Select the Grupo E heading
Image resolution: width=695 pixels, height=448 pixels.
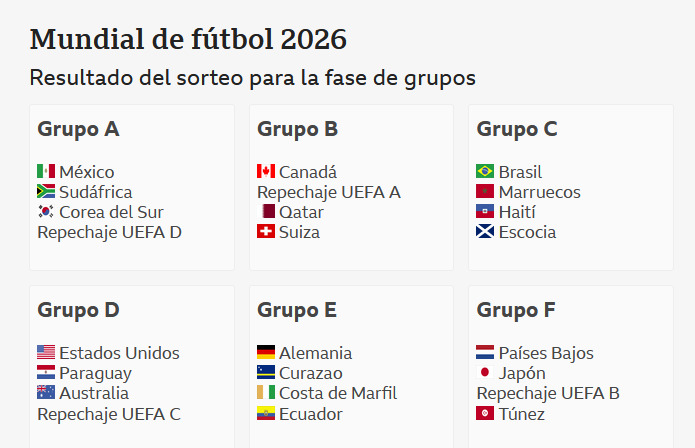[x=297, y=310]
